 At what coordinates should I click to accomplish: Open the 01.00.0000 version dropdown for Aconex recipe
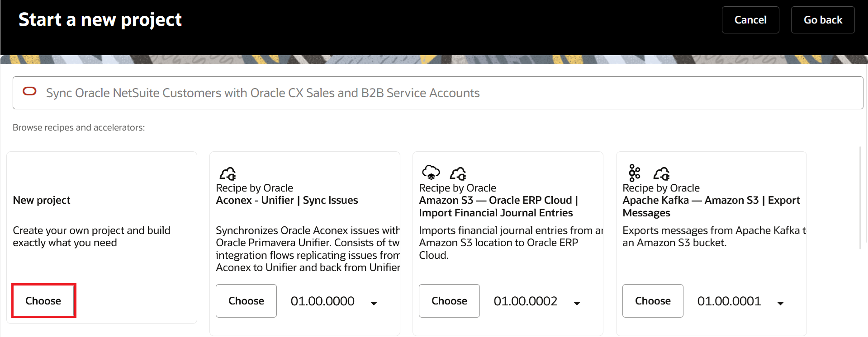[374, 303]
